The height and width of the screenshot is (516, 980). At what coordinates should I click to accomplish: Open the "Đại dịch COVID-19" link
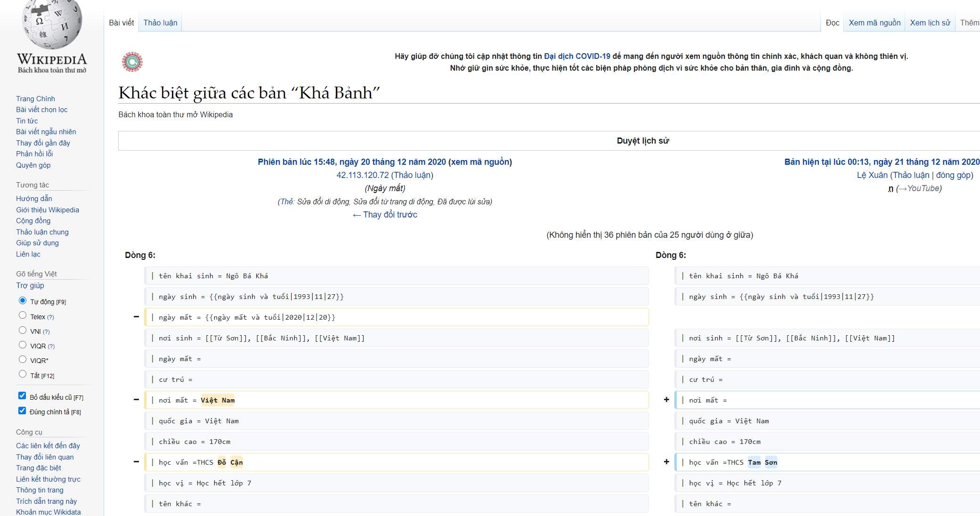click(576, 56)
